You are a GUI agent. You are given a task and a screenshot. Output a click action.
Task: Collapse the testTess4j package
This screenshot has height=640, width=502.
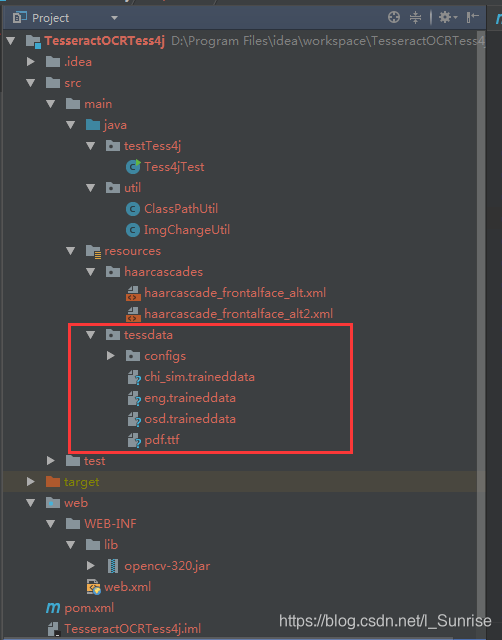[x=91, y=146]
